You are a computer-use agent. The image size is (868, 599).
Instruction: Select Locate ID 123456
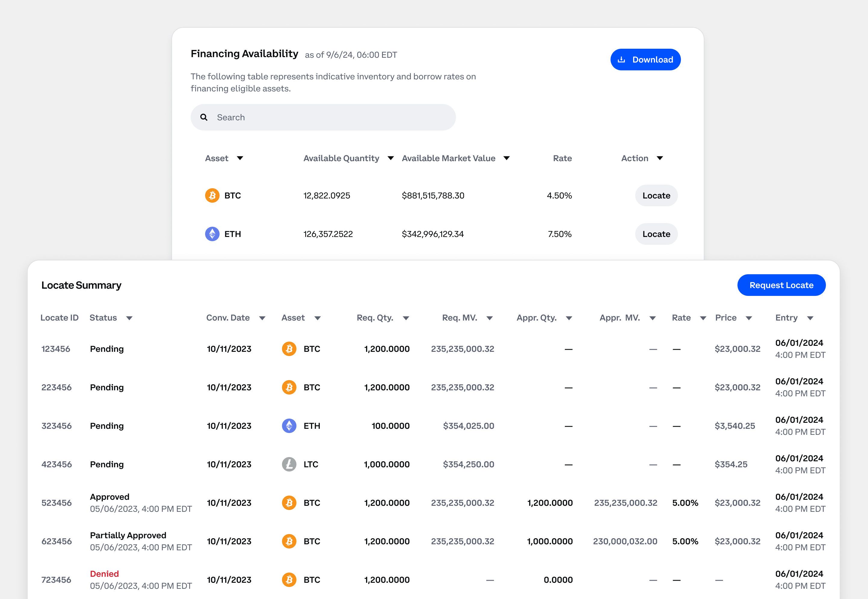click(x=56, y=349)
